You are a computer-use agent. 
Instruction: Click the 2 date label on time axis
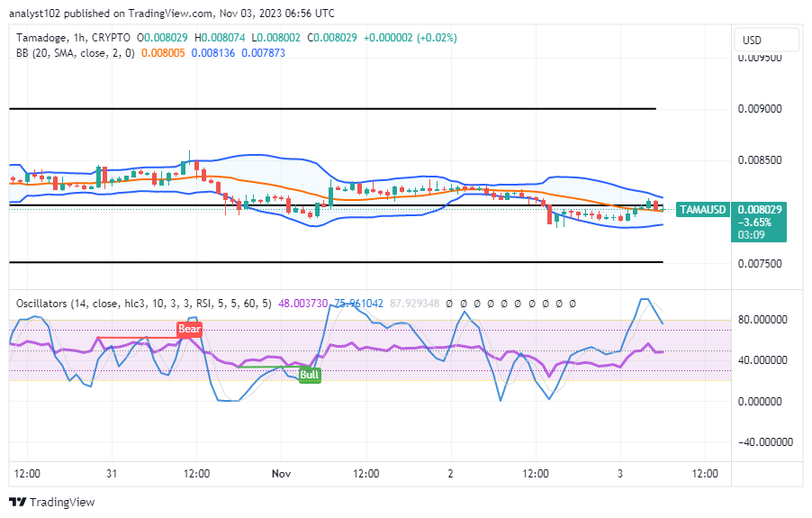coord(450,474)
